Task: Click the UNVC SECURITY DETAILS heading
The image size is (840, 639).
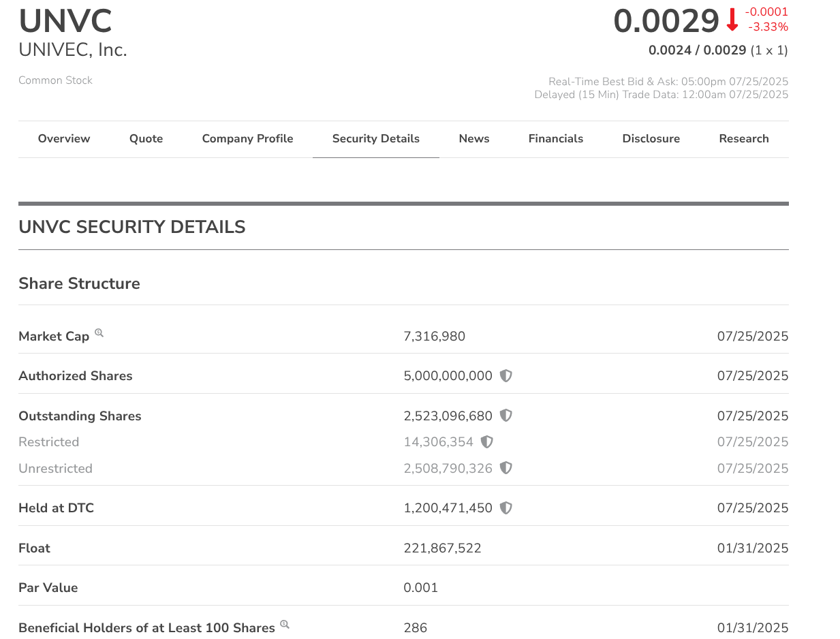Action: pyautogui.click(x=132, y=227)
